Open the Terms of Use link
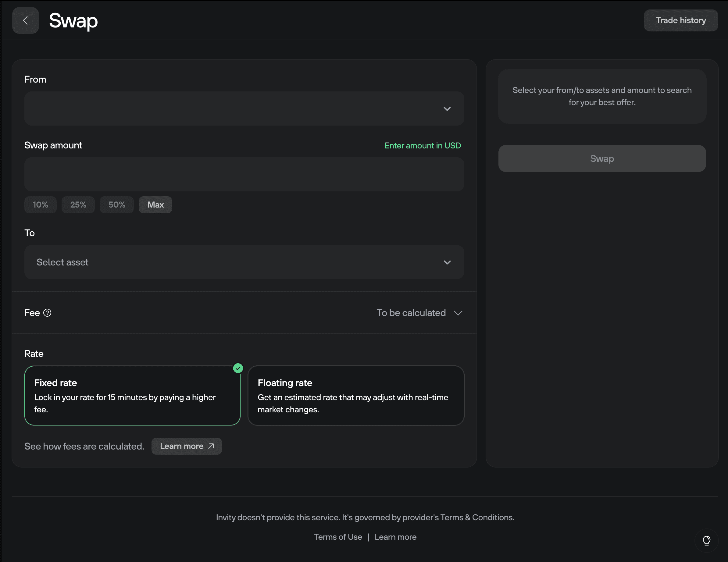The height and width of the screenshot is (562, 728). 338,537
